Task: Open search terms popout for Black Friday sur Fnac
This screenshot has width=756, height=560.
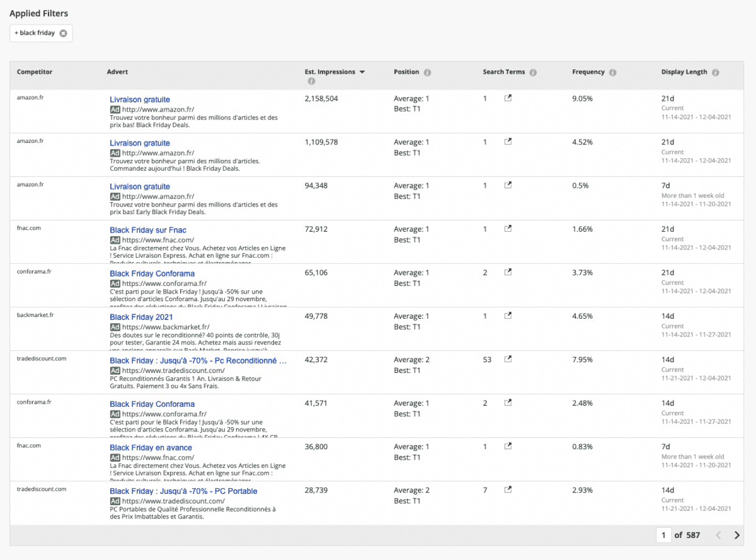Action: point(508,229)
